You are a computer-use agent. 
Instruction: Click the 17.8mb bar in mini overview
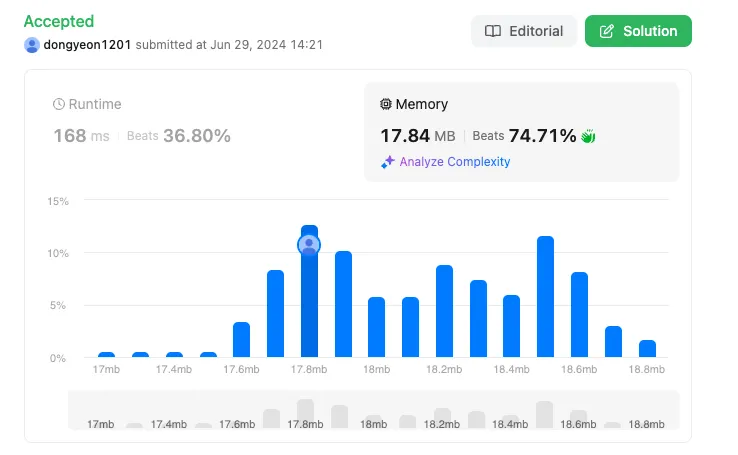[305, 414]
